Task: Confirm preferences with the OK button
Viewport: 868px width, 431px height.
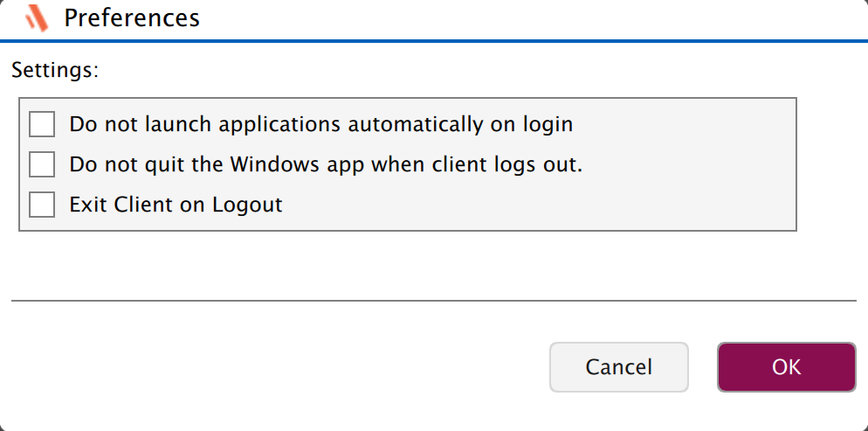Action: point(786,367)
